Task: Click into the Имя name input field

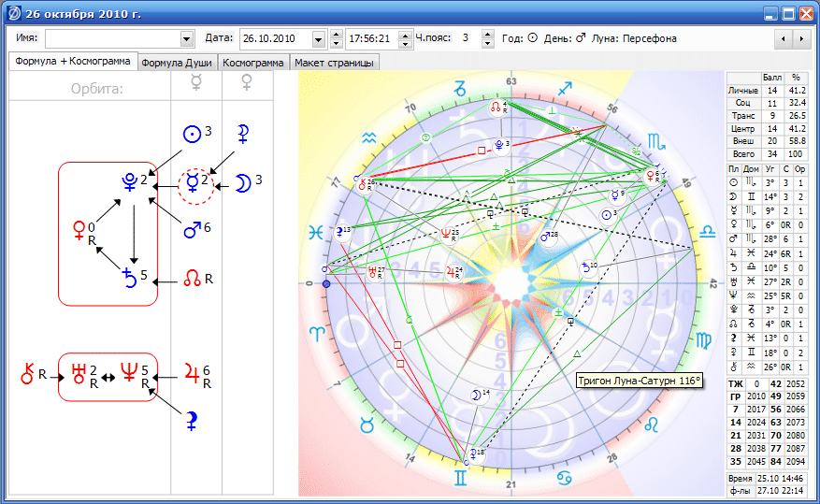Action: tap(112, 38)
